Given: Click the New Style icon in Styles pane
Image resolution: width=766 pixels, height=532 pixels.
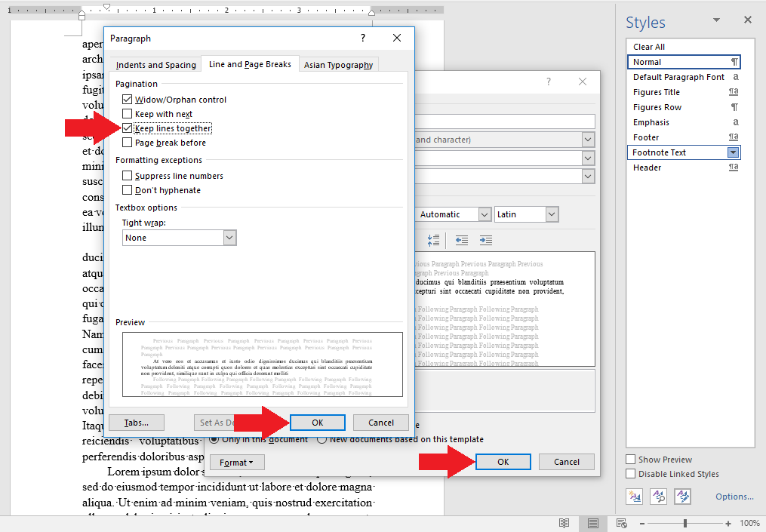Looking at the screenshot, I should pos(634,497).
